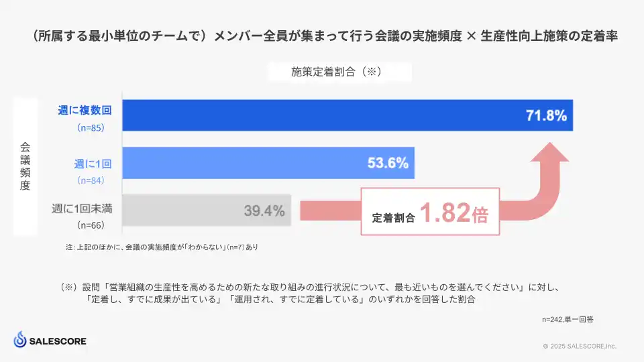This screenshot has width=644, height=362.
Task: Select the 施策定着割合（※） header label
Action: pos(336,72)
